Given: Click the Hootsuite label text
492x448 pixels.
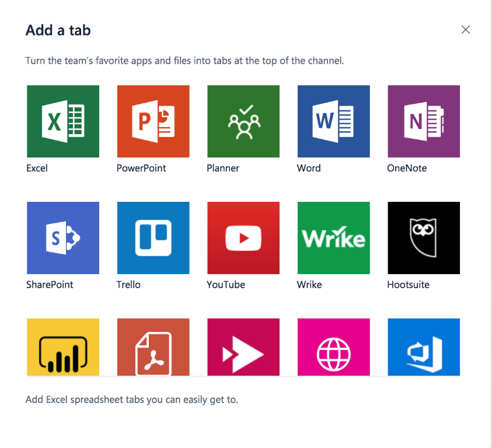Looking at the screenshot, I should [x=408, y=285].
